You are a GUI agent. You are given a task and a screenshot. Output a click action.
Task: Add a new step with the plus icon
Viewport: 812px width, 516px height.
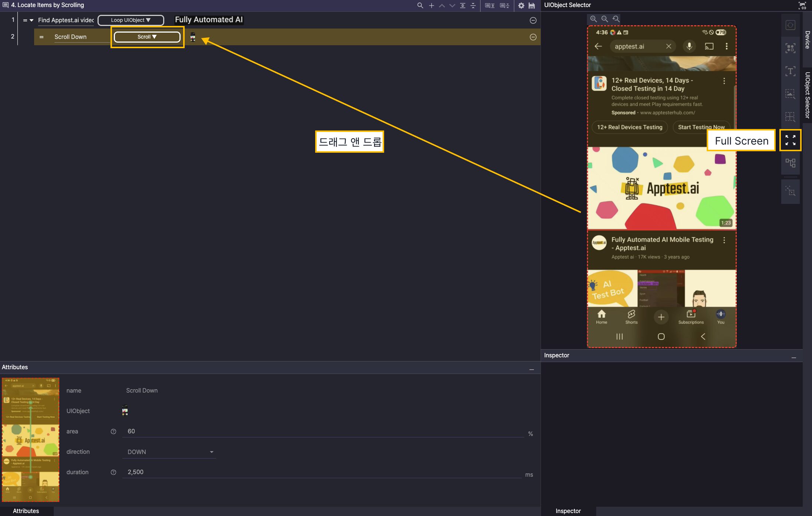[x=432, y=6]
